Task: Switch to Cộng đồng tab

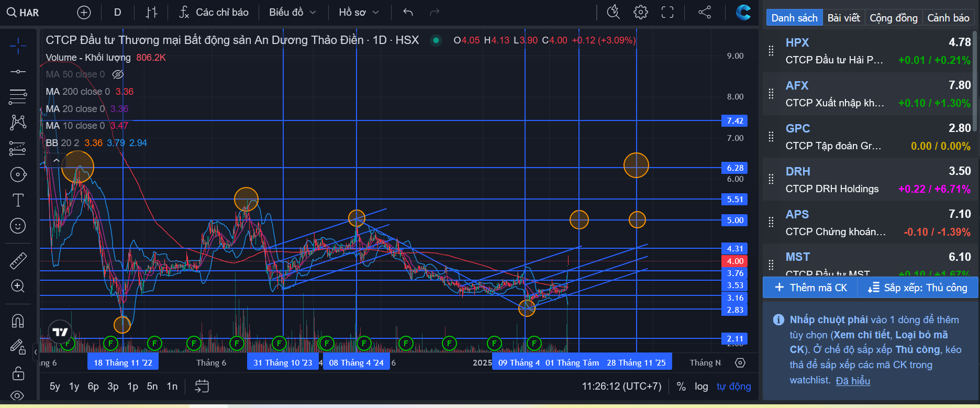Action: pos(894,18)
